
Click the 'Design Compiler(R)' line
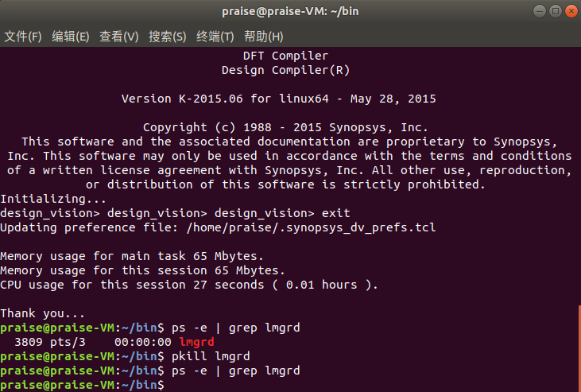tap(285, 70)
